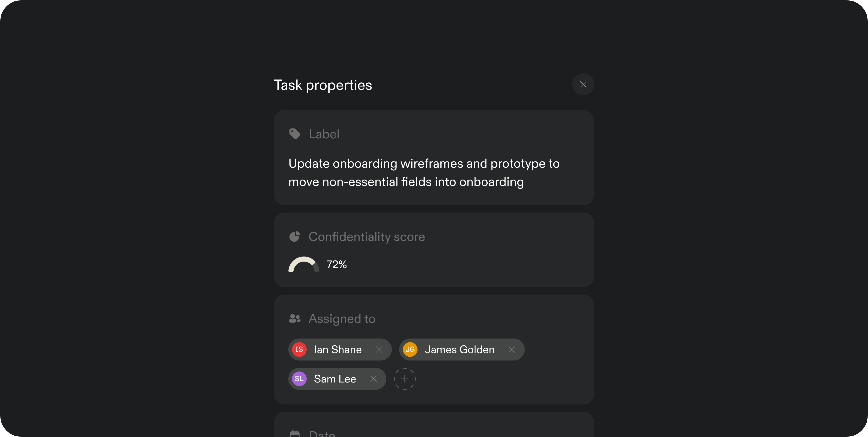
Task: Click the Assigned to people icon
Action: point(295,318)
